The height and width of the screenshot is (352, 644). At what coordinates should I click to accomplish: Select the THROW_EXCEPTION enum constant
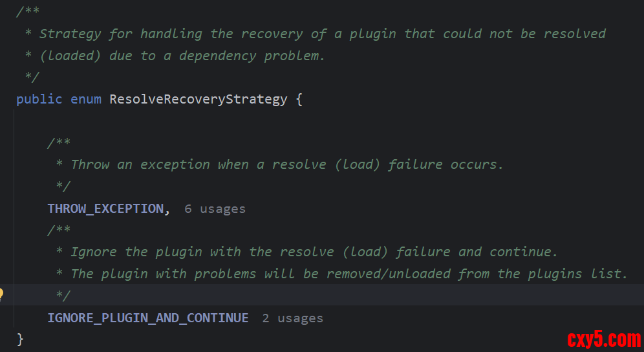(x=105, y=208)
